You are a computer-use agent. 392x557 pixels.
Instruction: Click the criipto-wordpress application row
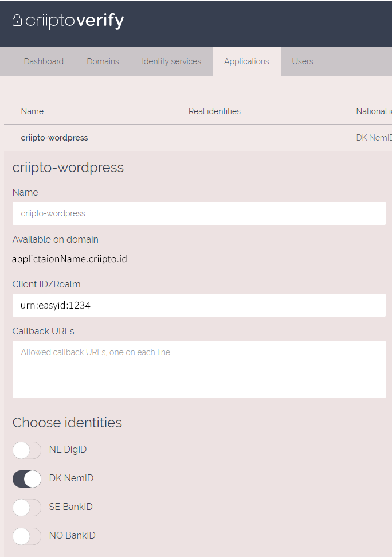(198, 138)
